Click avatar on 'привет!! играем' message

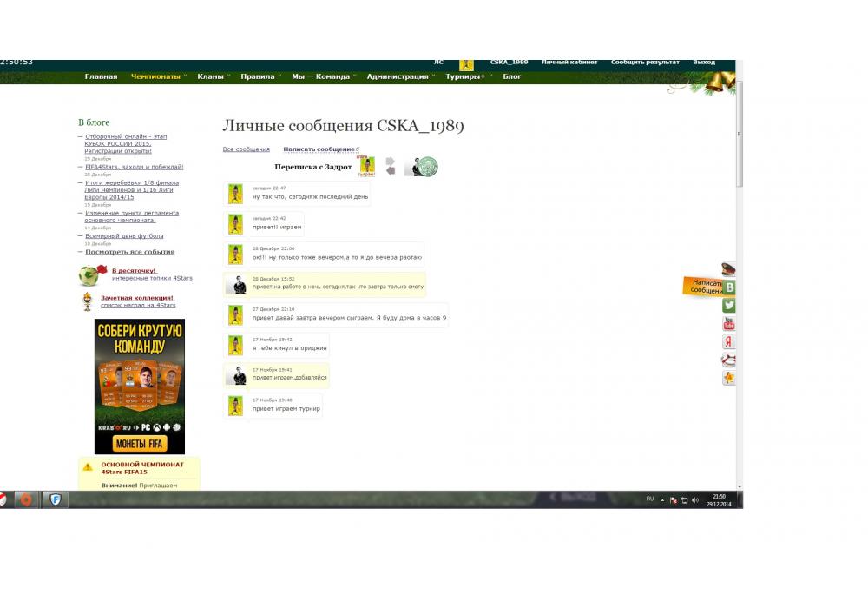click(236, 224)
